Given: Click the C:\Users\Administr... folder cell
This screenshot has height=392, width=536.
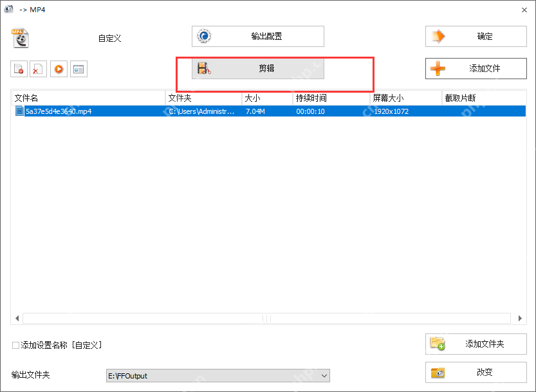Looking at the screenshot, I should (x=201, y=111).
